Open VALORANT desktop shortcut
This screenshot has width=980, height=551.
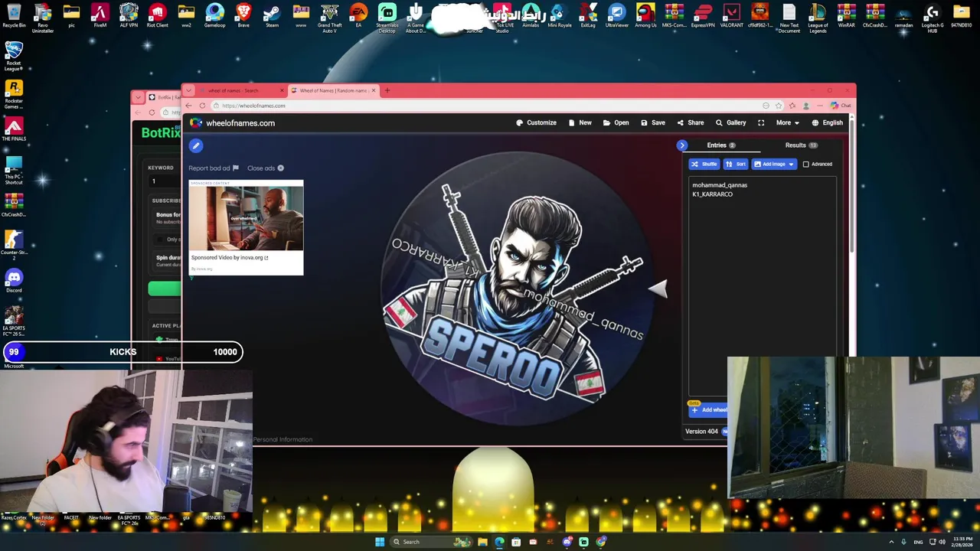(x=731, y=15)
